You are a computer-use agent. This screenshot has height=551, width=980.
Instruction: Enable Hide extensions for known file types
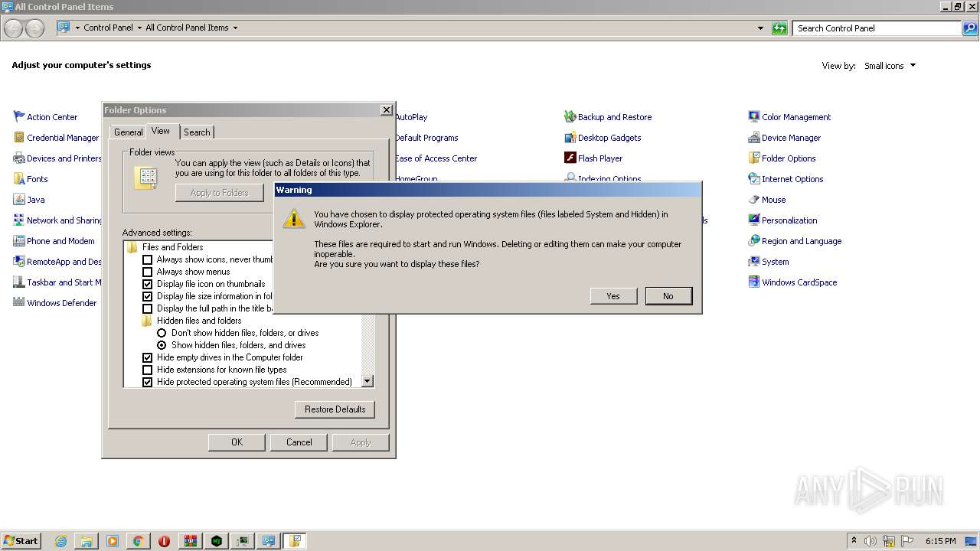(x=148, y=370)
